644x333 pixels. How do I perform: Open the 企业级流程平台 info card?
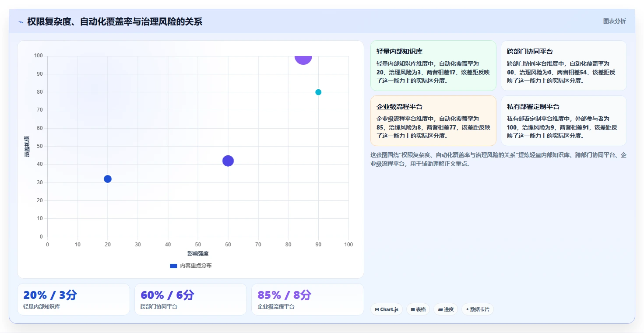433,121
